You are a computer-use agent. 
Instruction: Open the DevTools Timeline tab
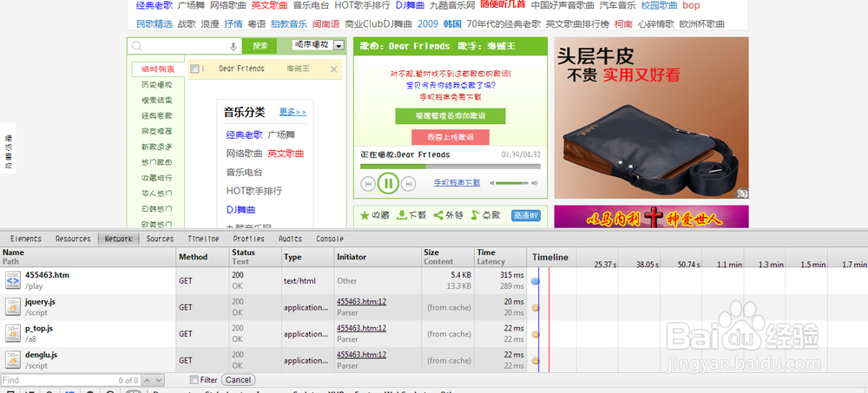pyautogui.click(x=203, y=239)
